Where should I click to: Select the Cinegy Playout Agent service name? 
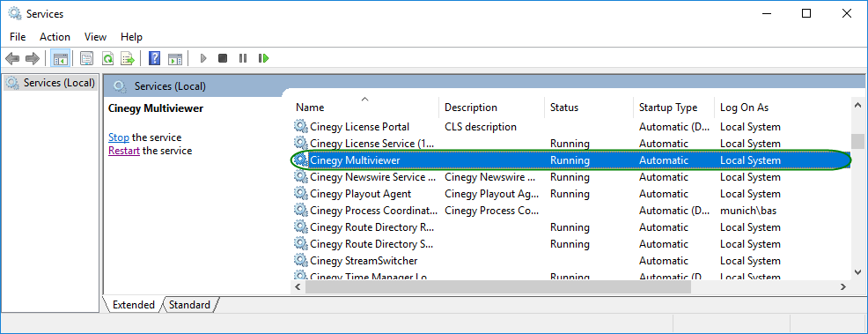click(x=361, y=193)
